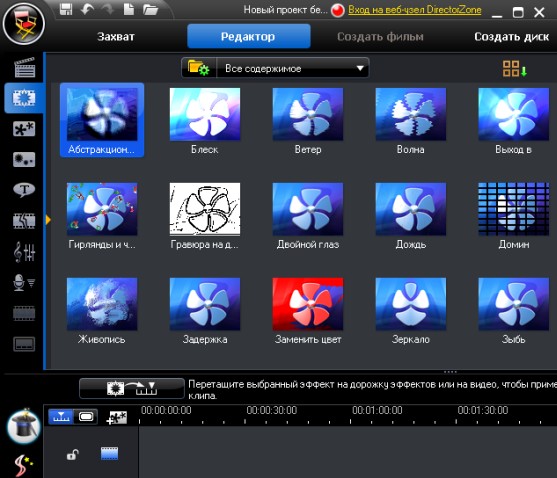Viewport: 557px width, 478px height.
Task: Launch the Magic Movie wizard hat icon
Action: click(x=24, y=426)
